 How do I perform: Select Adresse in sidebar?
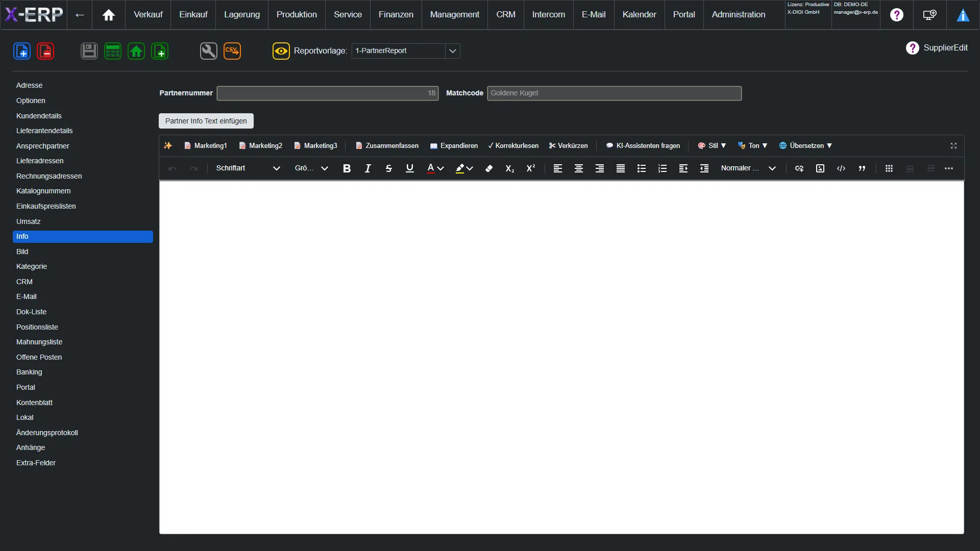83,86
